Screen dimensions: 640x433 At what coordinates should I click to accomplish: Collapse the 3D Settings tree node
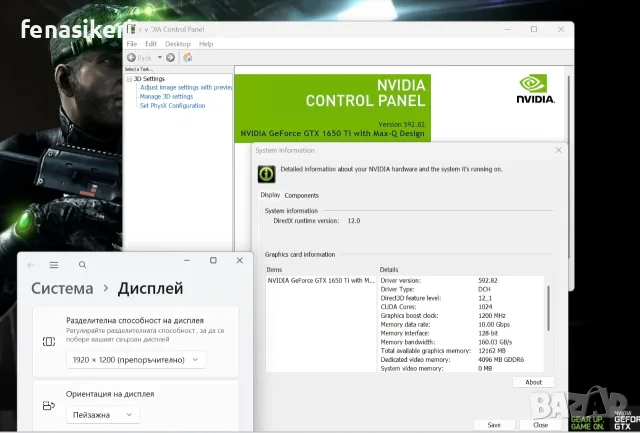pos(129,79)
